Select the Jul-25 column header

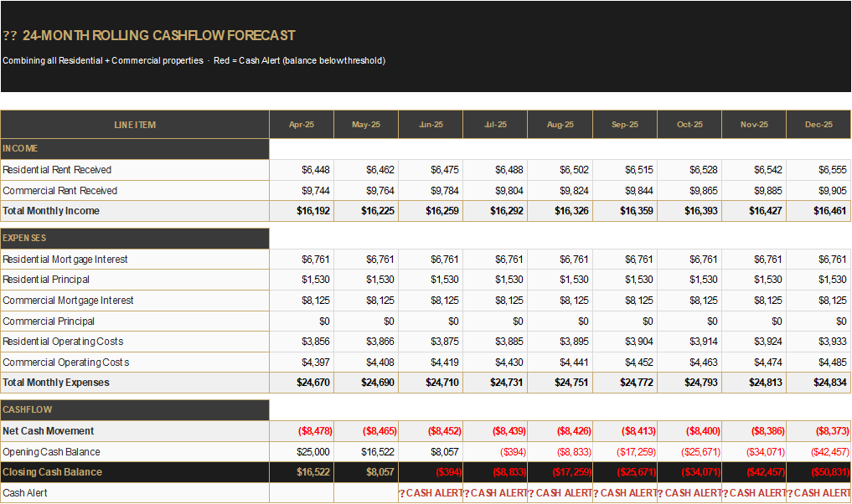tap(495, 125)
